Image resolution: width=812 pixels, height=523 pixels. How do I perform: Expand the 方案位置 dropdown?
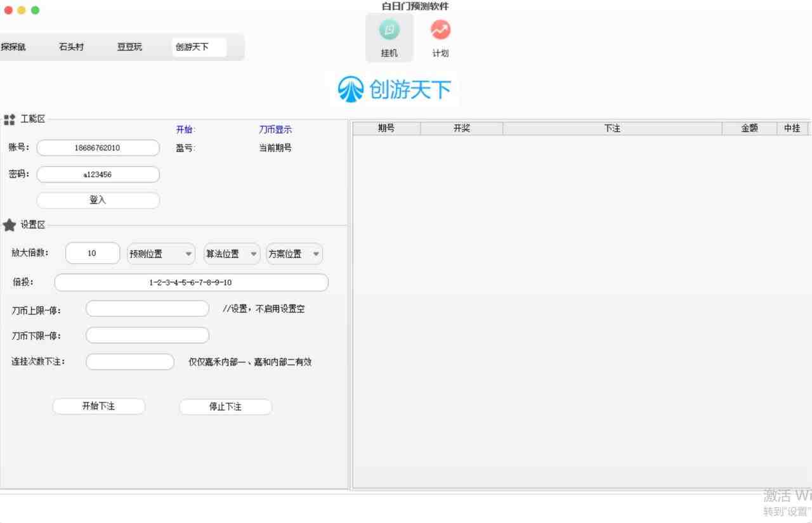click(294, 253)
